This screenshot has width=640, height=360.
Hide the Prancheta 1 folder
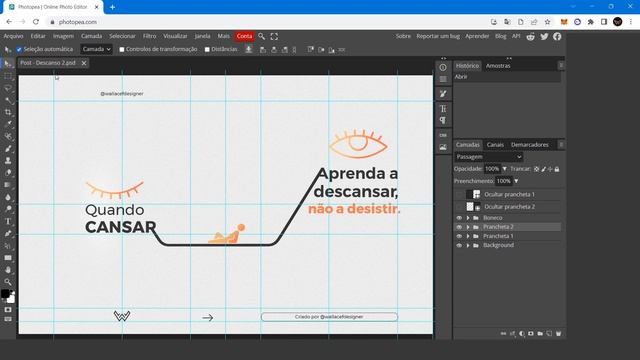tap(459, 236)
